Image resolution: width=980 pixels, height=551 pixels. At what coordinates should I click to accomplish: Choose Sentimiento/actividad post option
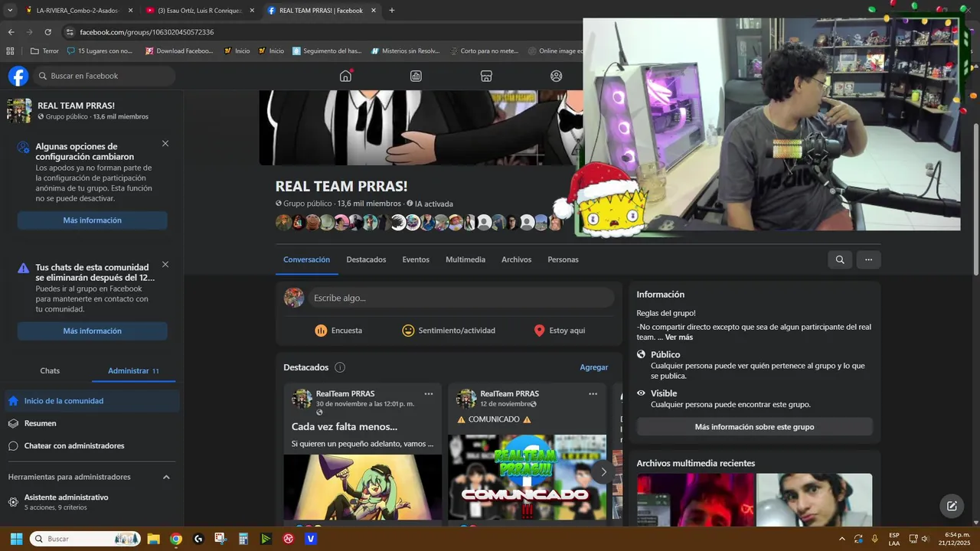(x=449, y=331)
